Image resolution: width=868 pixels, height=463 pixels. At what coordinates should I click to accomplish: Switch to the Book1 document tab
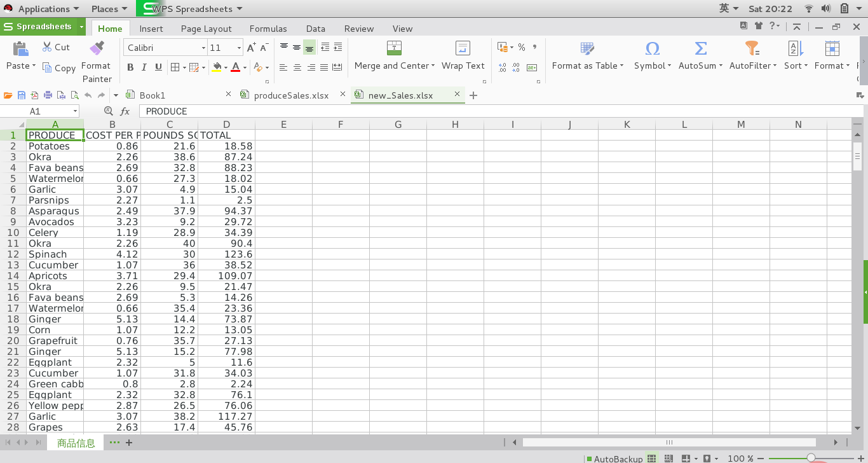pyautogui.click(x=153, y=95)
